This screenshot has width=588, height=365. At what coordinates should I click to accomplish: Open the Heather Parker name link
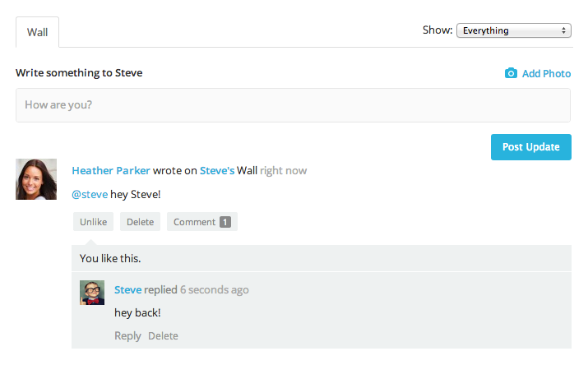pyautogui.click(x=111, y=171)
